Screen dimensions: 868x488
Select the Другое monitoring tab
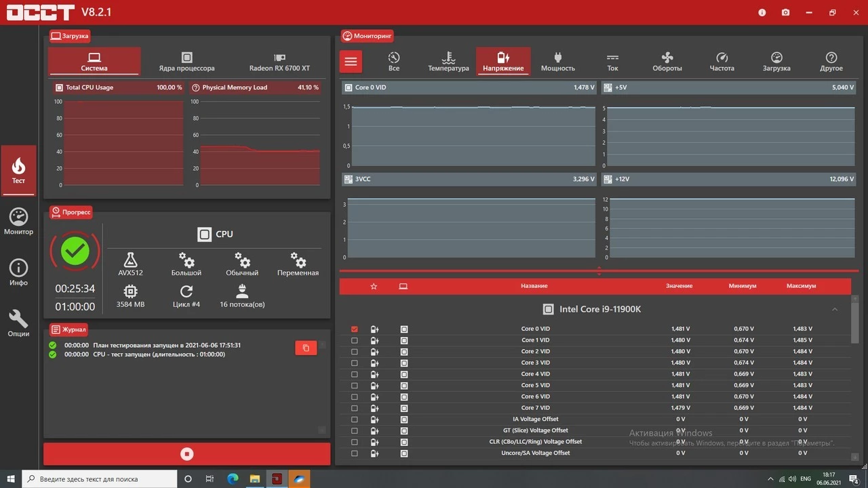point(831,61)
